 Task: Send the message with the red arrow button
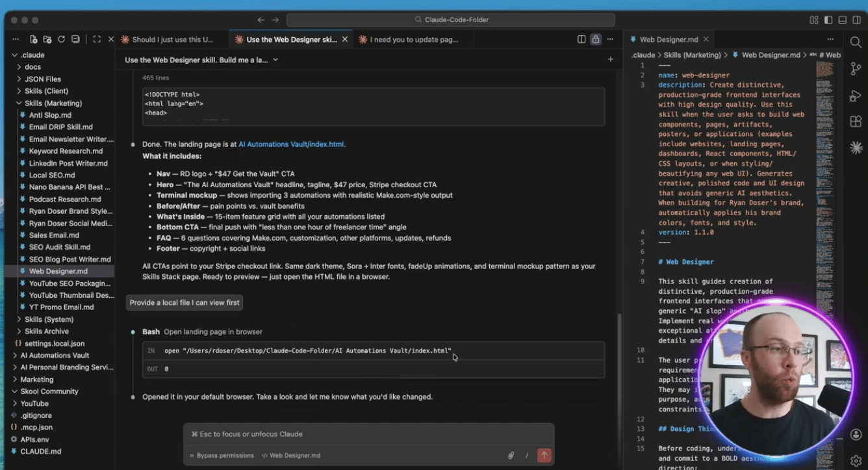click(544, 456)
